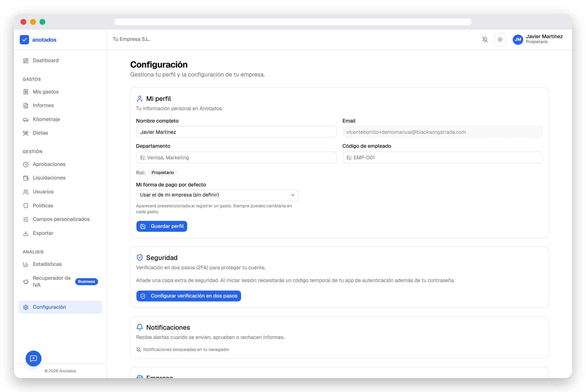This screenshot has width=586, height=392.
Task: Click the Campos personalizados sliders icon
Action: [x=26, y=220]
